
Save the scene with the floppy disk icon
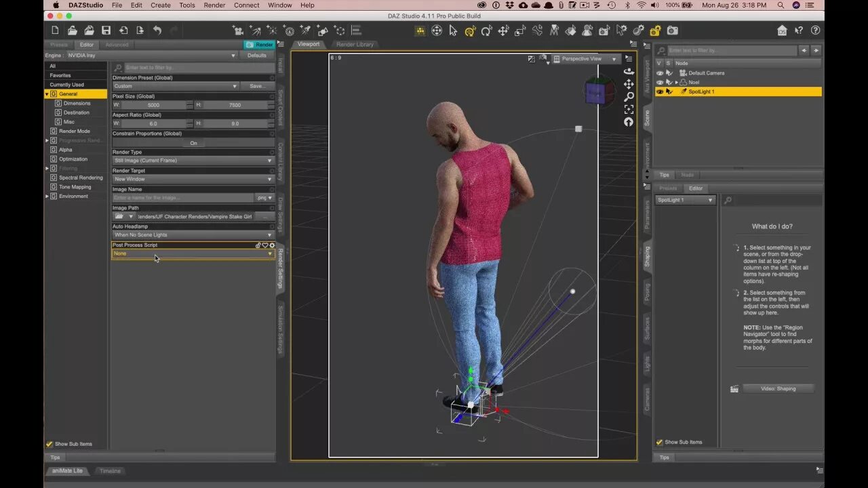[x=106, y=30]
